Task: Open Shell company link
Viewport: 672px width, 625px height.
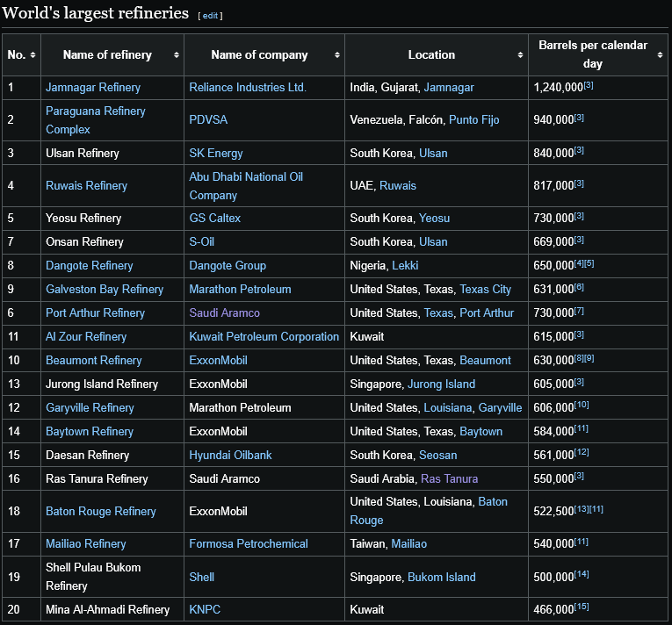Action: tap(202, 577)
